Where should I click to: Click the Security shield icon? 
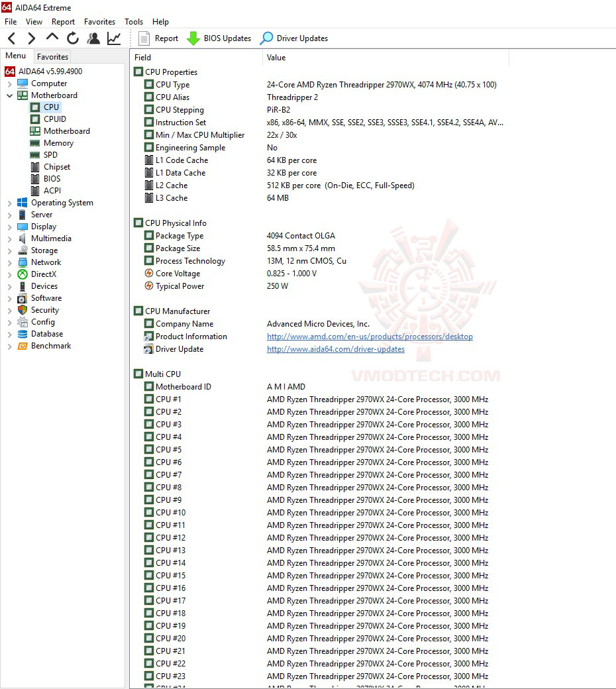coord(23,310)
